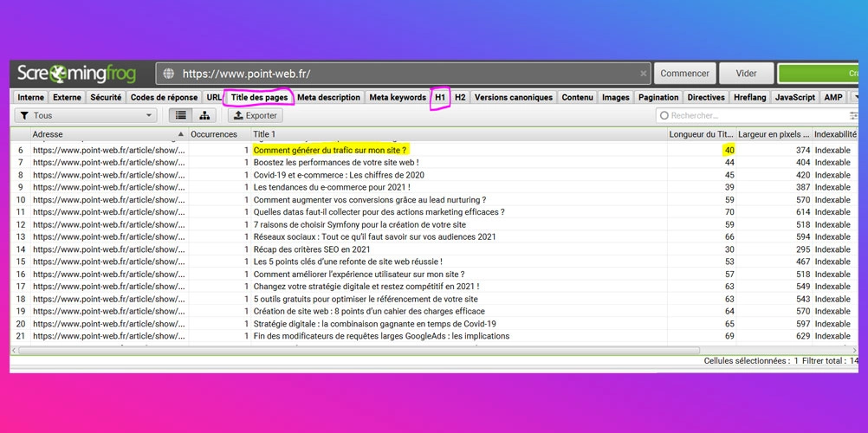Viewport: 868px width, 433px height.
Task: Click the Exporter button
Action: (256, 115)
